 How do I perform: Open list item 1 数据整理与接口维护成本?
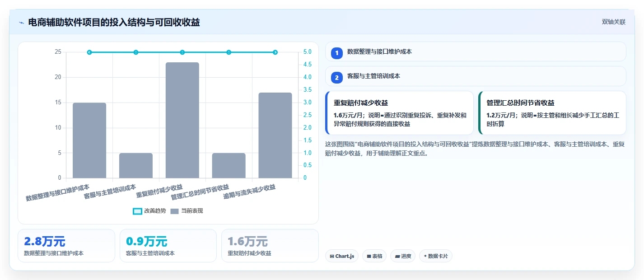tap(476, 51)
